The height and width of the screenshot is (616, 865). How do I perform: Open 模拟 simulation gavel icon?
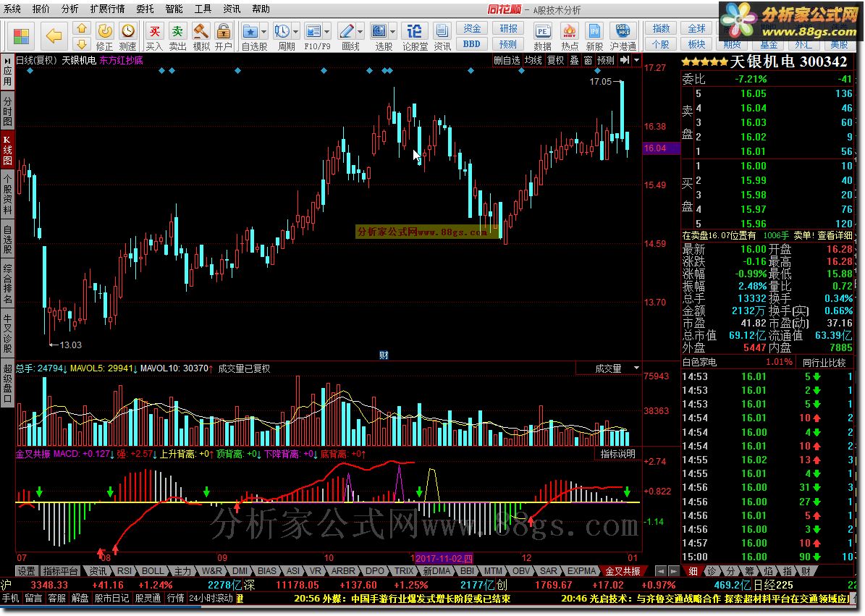click(x=201, y=36)
